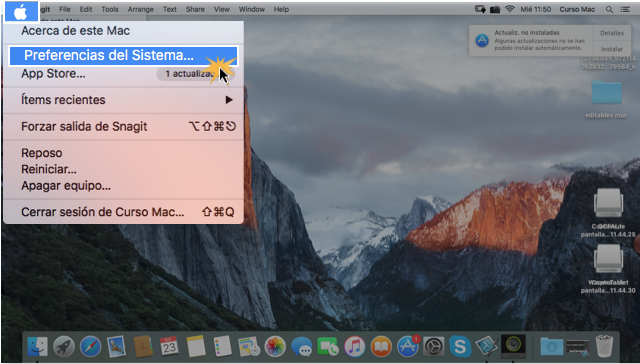Image resolution: width=640 pixels, height=364 pixels.
Task: Open FaceTime green camera icon
Action: pos(328,347)
